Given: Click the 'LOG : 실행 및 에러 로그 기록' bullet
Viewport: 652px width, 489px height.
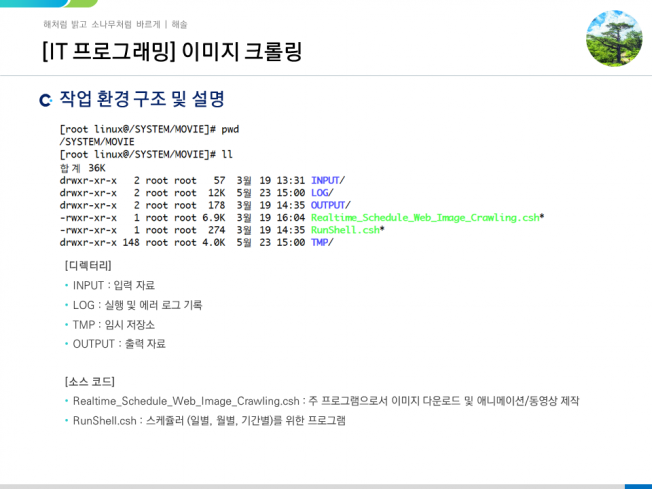Looking at the screenshot, I should [137, 304].
